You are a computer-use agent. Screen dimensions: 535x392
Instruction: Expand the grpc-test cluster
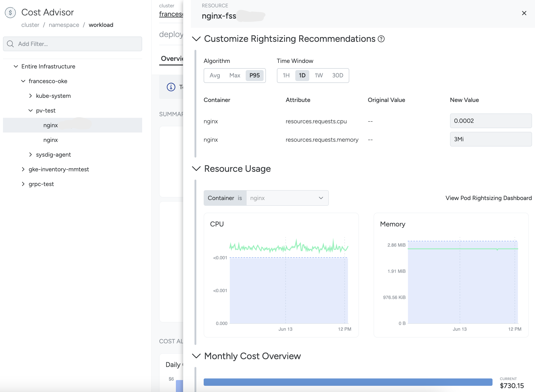[x=23, y=184]
